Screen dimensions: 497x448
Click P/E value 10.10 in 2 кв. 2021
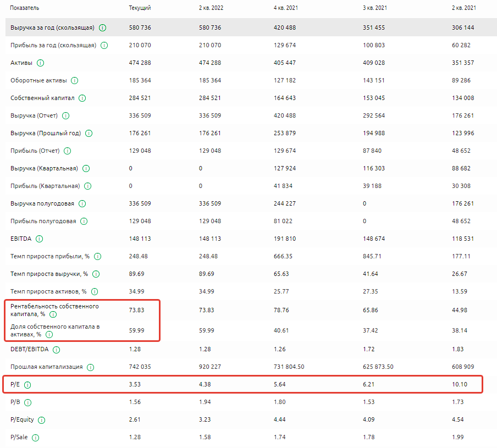460,384
